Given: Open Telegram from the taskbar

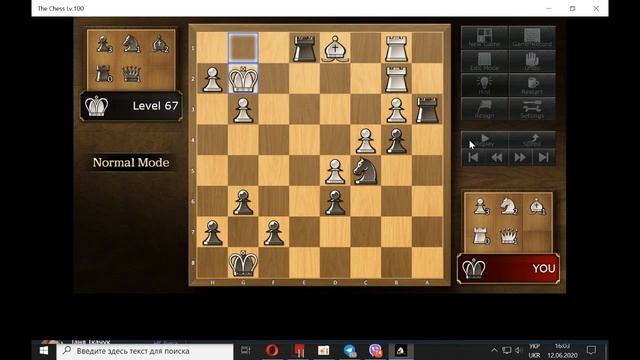Looking at the screenshot, I should tap(349, 351).
